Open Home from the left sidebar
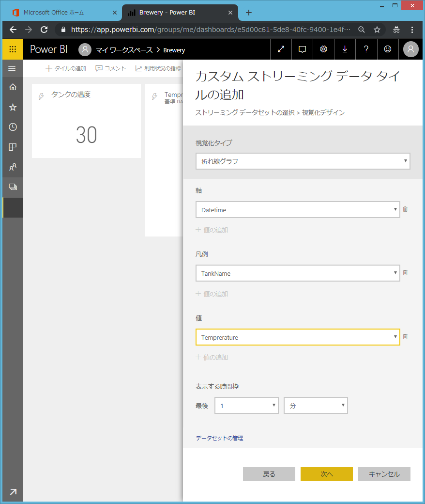The height and width of the screenshot is (504, 425). (13, 87)
